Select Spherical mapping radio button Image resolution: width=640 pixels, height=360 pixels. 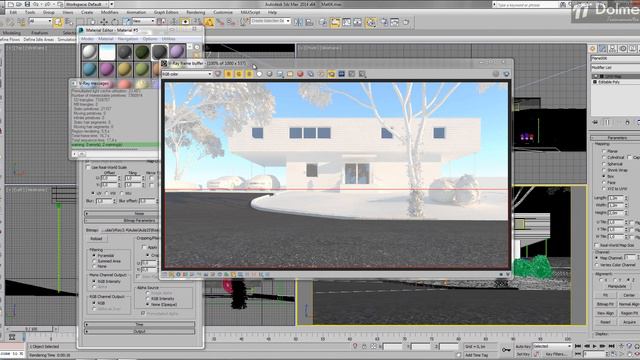[x=604, y=164]
